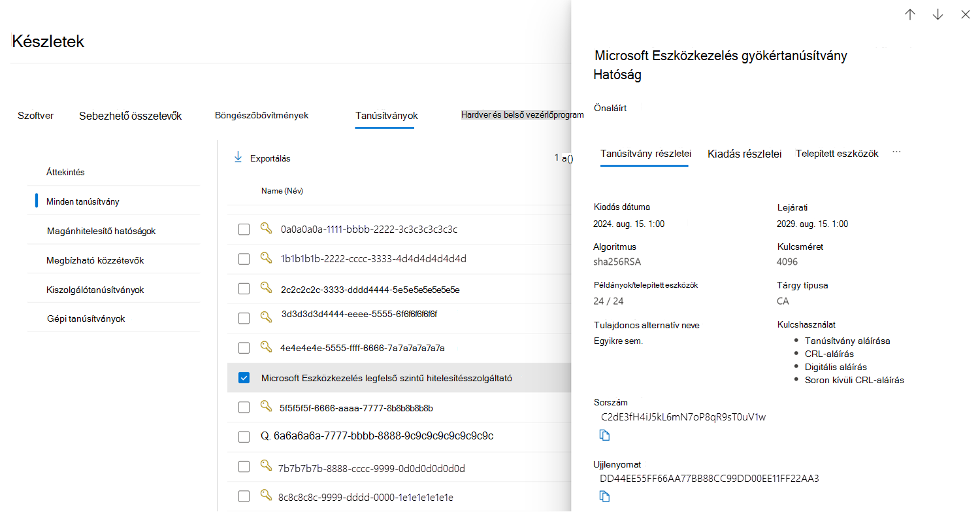Image resolution: width=980 pixels, height=512 pixels.
Task: Uncheck the Microsoft Eszközkezelés certificate row
Action: (x=244, y=378)
